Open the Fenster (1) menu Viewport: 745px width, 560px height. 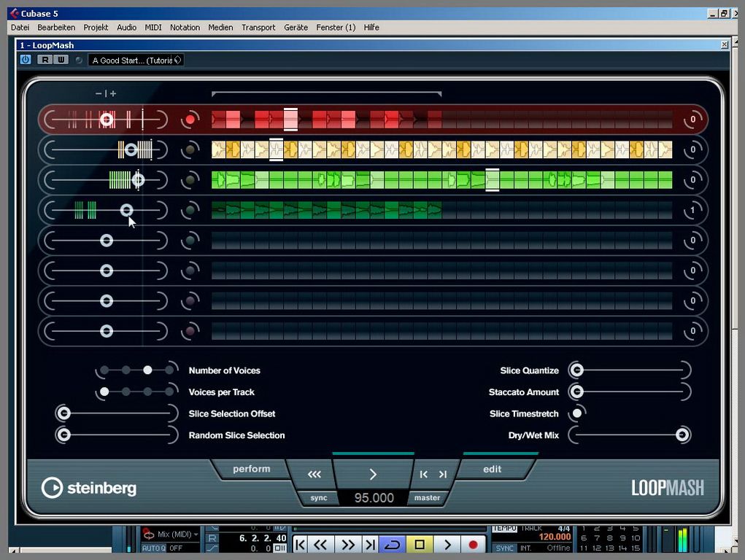tap(336, 28)
